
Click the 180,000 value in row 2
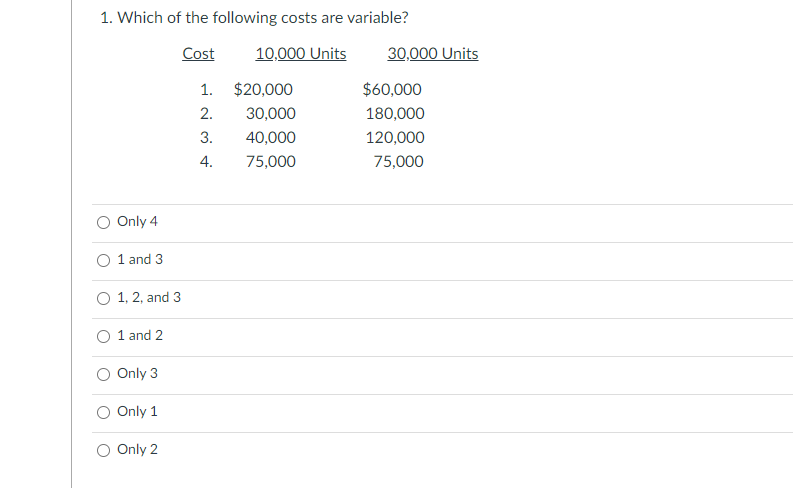point(395,114)
